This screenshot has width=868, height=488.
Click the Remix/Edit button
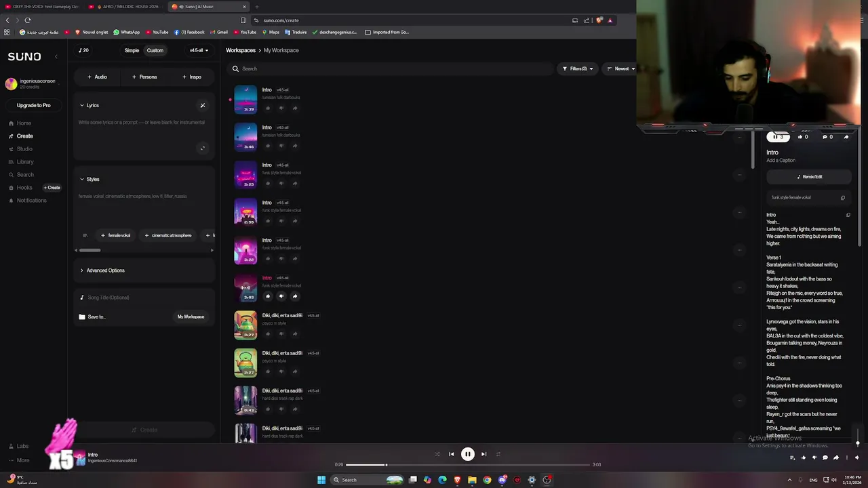click(x=809, y=177)
